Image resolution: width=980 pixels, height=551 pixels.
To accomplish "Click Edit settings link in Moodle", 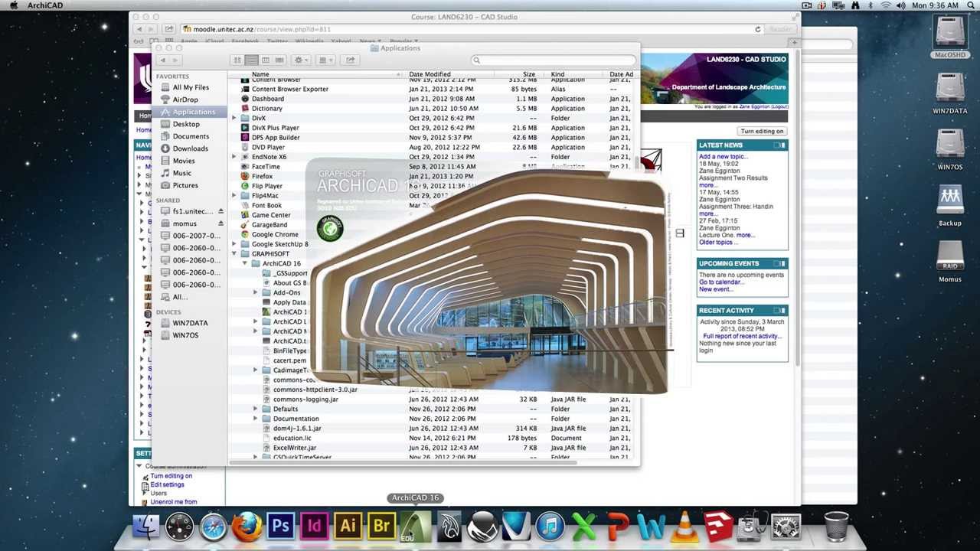I will click(167, 484).
